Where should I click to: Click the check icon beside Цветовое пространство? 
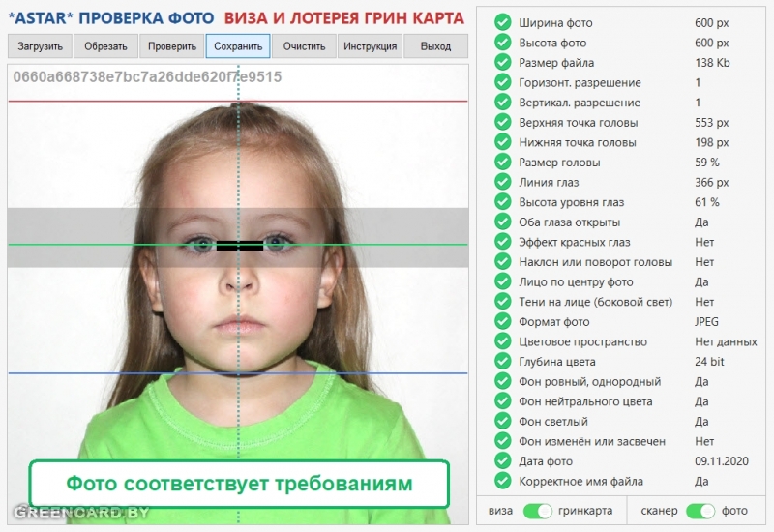502,341
